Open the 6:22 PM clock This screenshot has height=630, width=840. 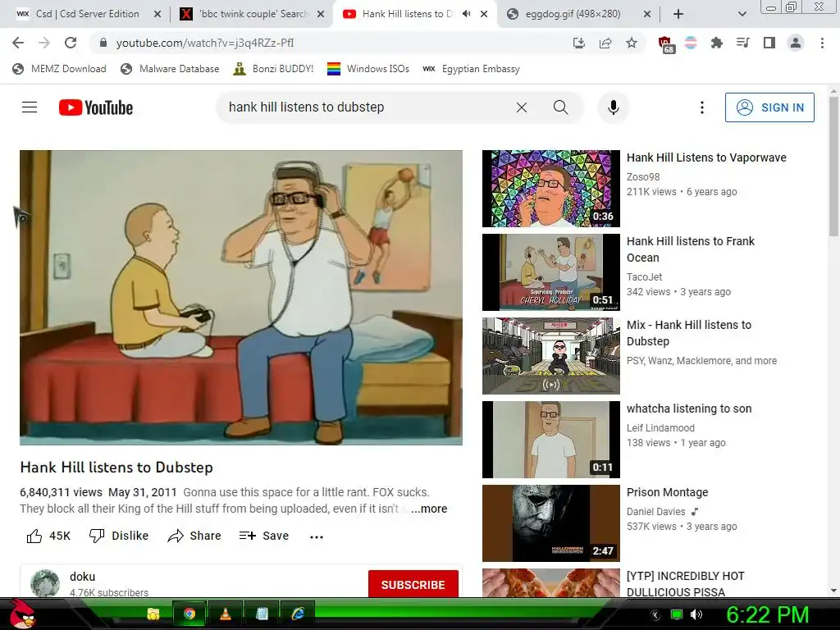click(x=768, y=614)
